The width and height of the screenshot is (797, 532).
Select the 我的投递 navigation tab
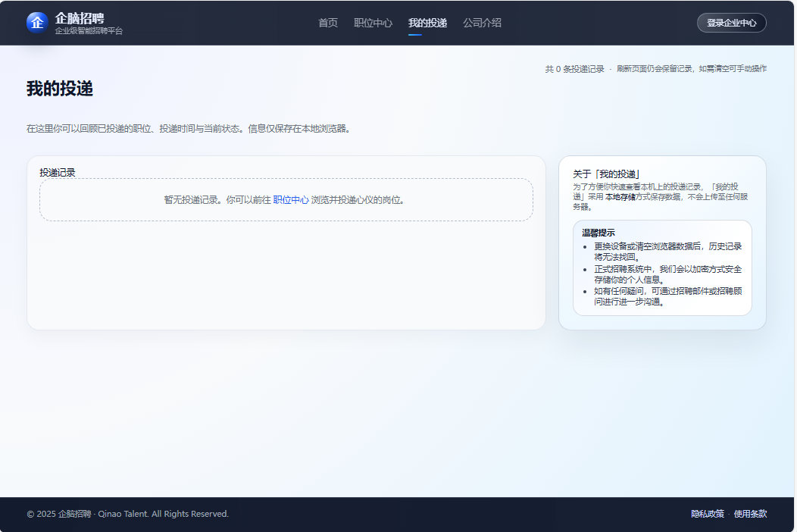pos(427,23)
